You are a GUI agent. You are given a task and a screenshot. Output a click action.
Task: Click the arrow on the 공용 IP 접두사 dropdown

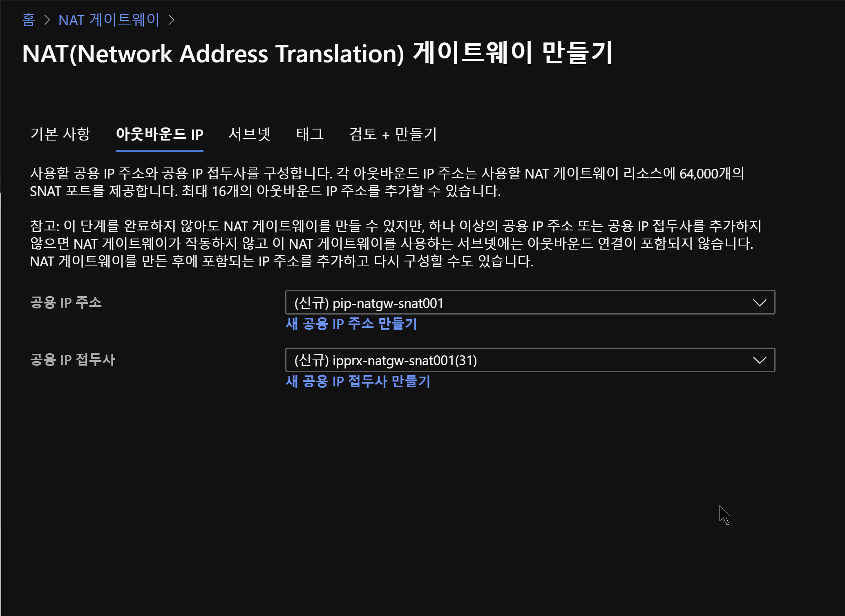(x=759, y=360)
